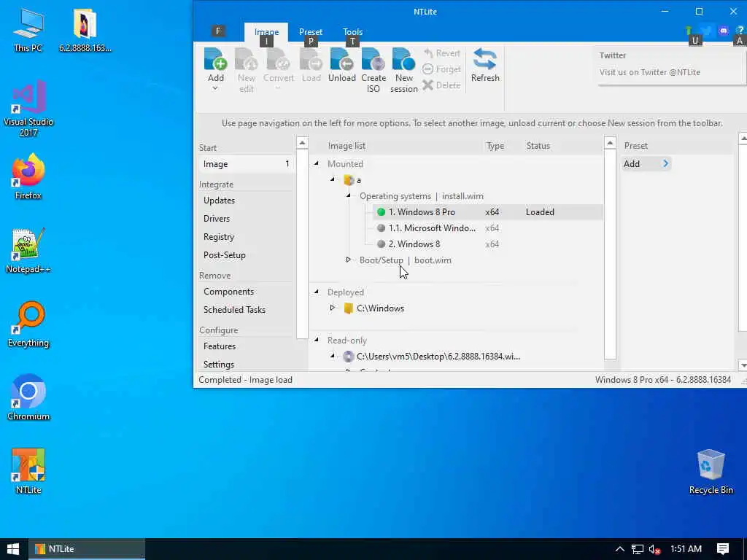Collapse the Mounted group

coord(317,163)
